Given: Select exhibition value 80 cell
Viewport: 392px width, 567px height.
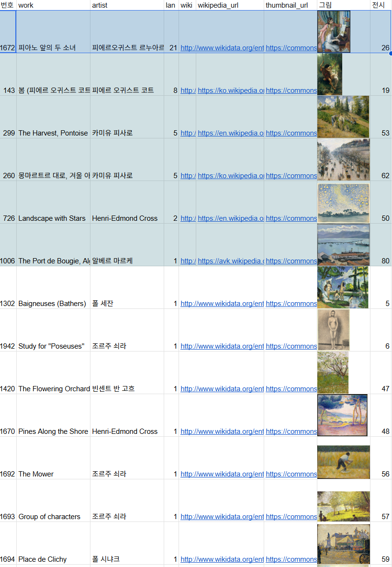Looking at the screenshot, I should tap(381, 245).
